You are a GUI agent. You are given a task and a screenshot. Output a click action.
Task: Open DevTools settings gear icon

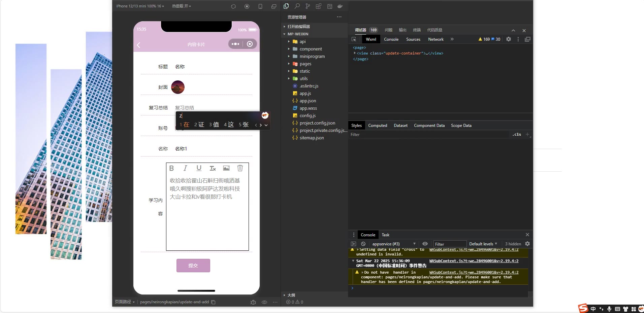(509, 39)
